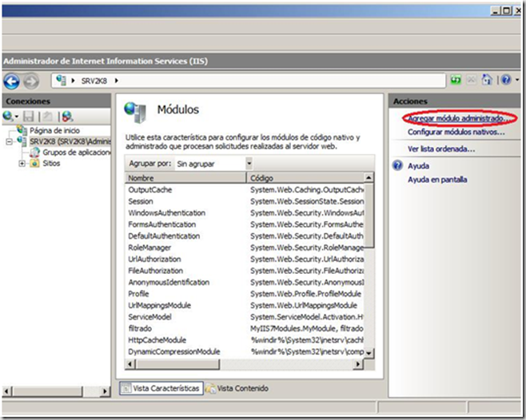
Task: Collapse the SRV2K8 server tree node
Action: coord(9,142)
